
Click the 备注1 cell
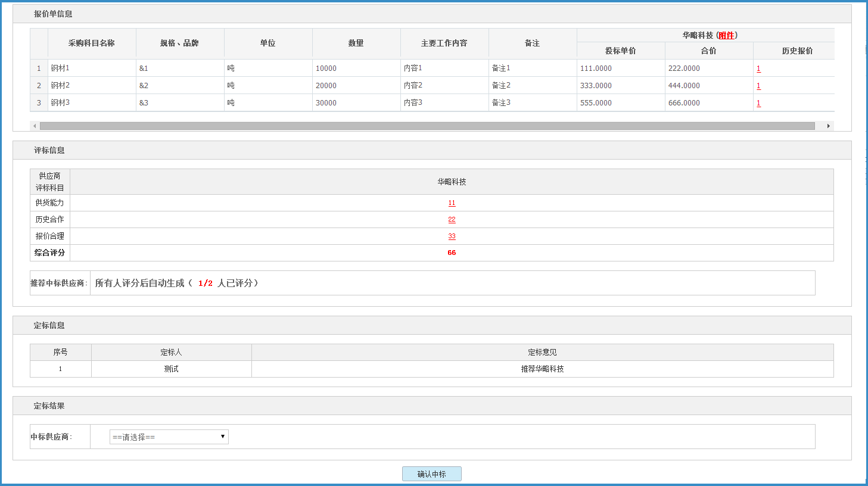pos(533,68)
